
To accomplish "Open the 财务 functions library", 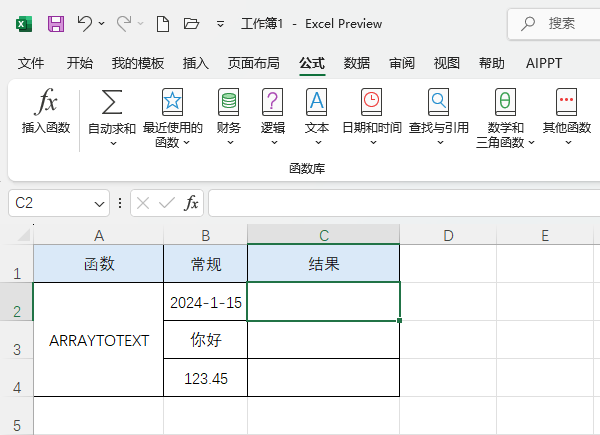I will [x=228, y=117].
